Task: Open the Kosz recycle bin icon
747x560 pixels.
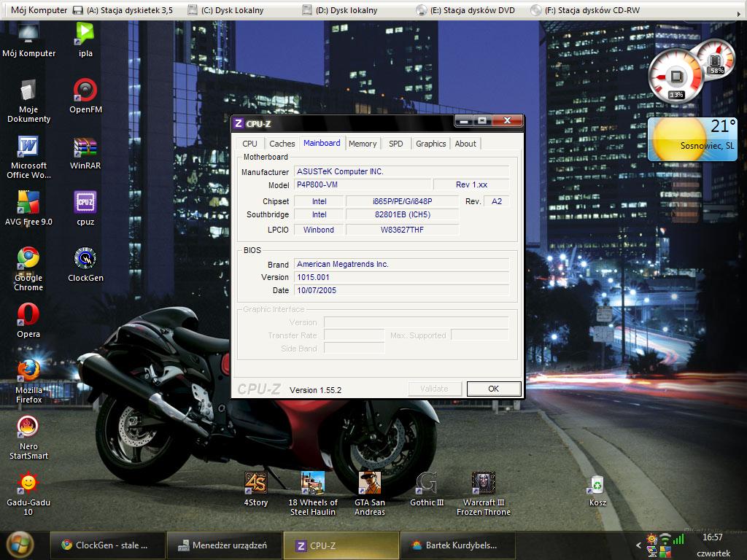Action: (x=597, y=491)
